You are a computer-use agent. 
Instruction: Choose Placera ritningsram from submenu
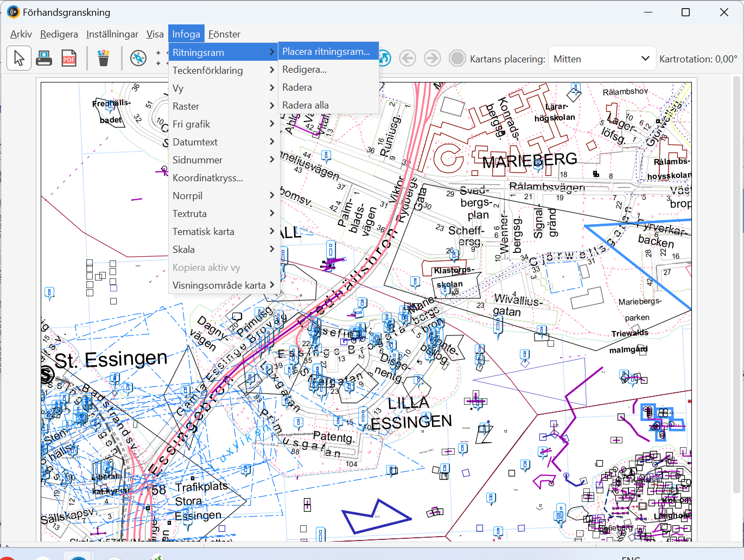coord(327,52)
